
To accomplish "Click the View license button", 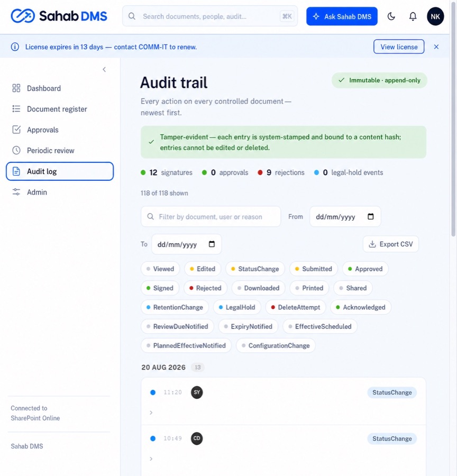I will [399, 47].
